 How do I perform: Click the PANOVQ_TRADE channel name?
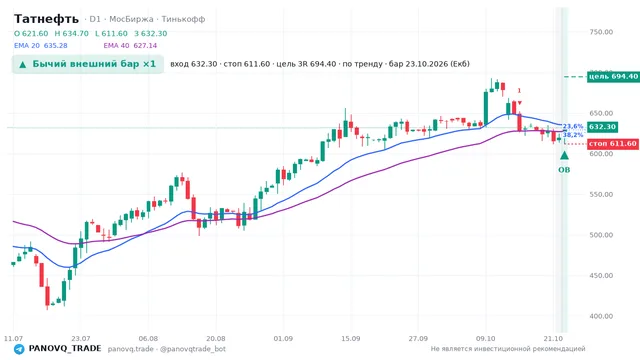[x=65, y=349]
